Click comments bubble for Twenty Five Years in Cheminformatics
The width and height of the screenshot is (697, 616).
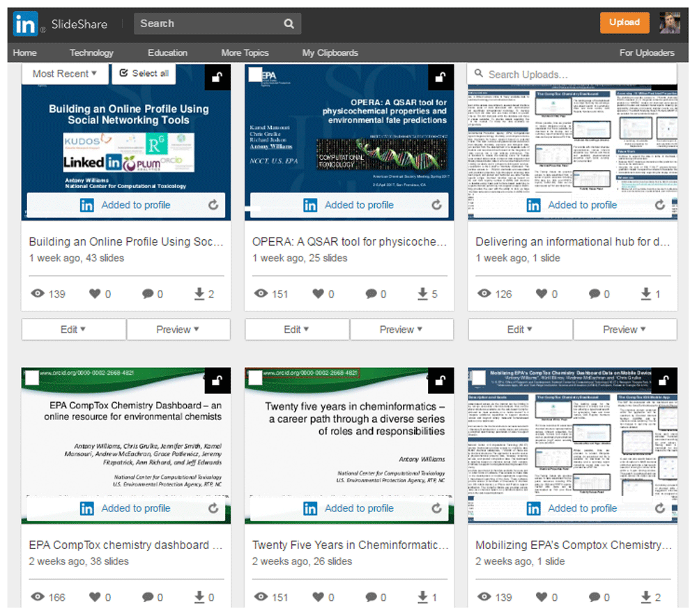tap(372, 597)
